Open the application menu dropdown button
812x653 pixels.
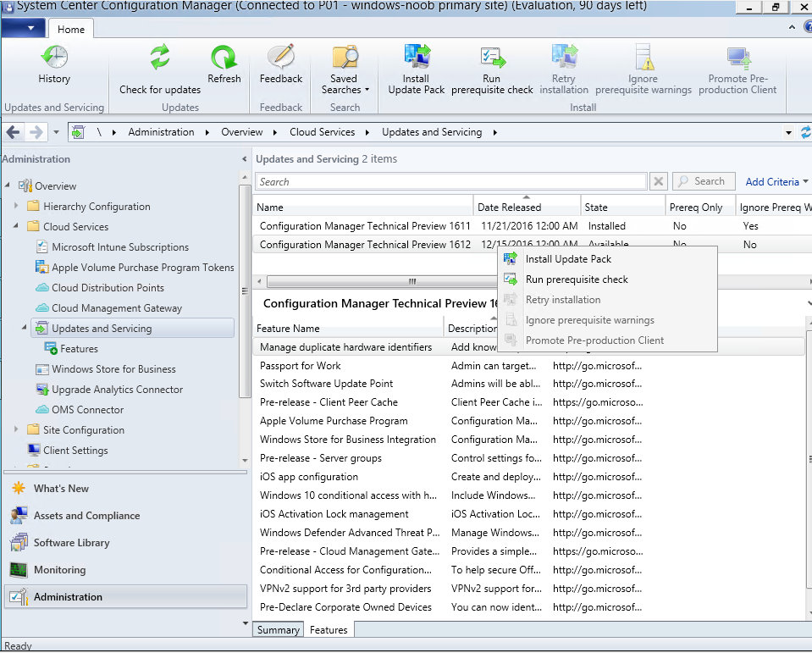click(x=24, y=28)
